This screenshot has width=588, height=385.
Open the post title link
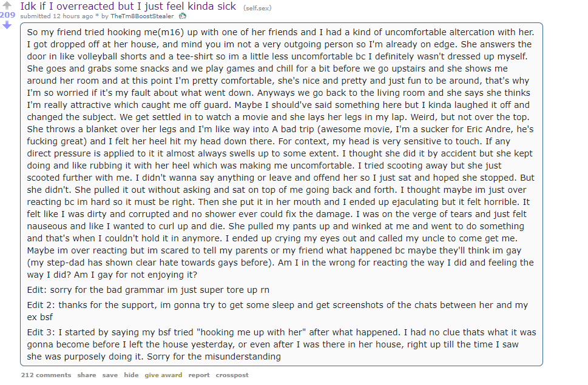128,6
